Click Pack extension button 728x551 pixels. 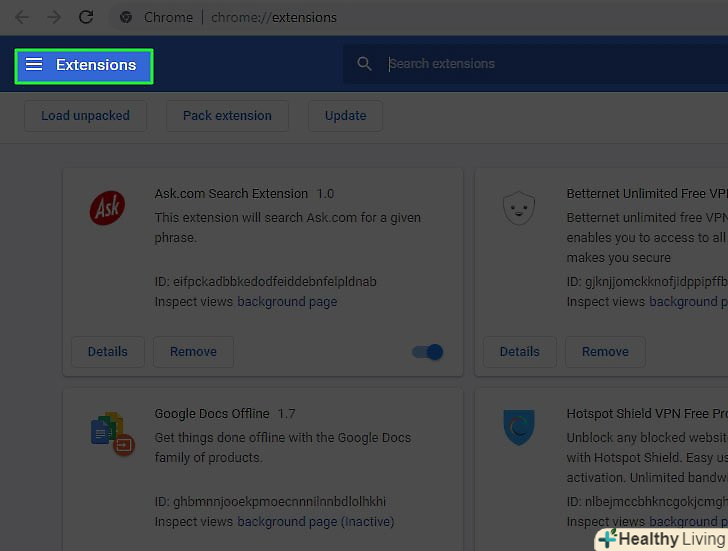click(x=228, y=116)
